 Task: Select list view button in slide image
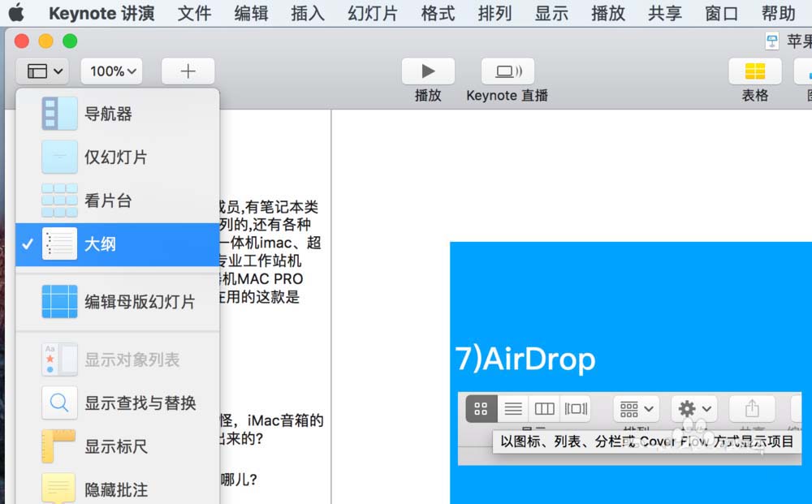(x=513, y=409)
